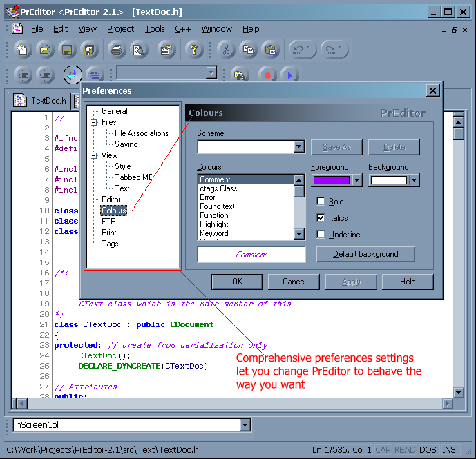Click the Find in Files binoculars icon
The height and width of the screenshot is (459, 476).
point(240,75)
